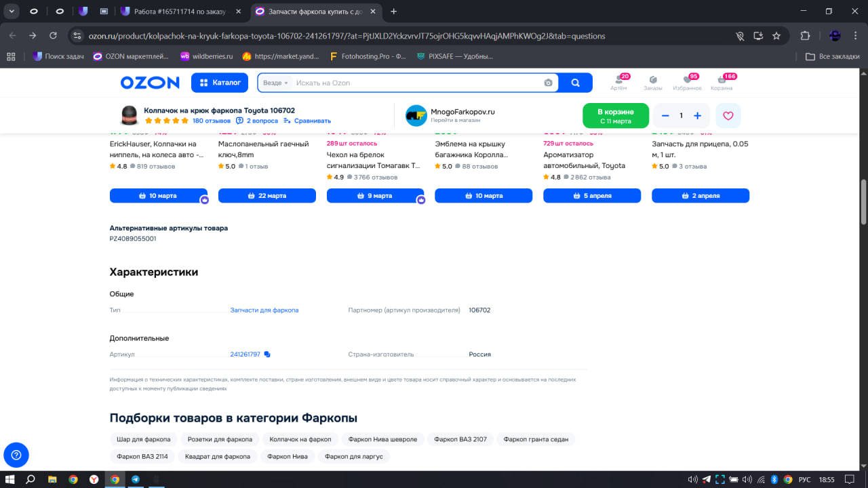Add Чехол на брелок with 9 марта button

click(376, 196)
